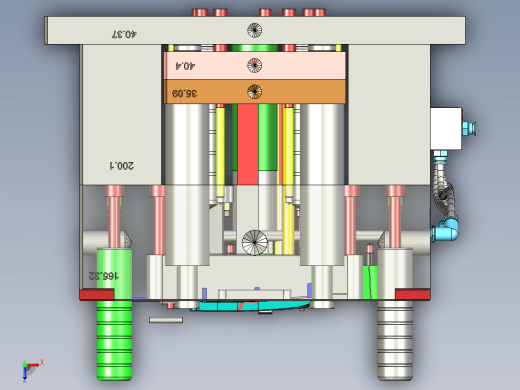Viewport: 520px width, 390px height.
Task: Select the cyan part at the mold bottom
Action: coord(250,306)
